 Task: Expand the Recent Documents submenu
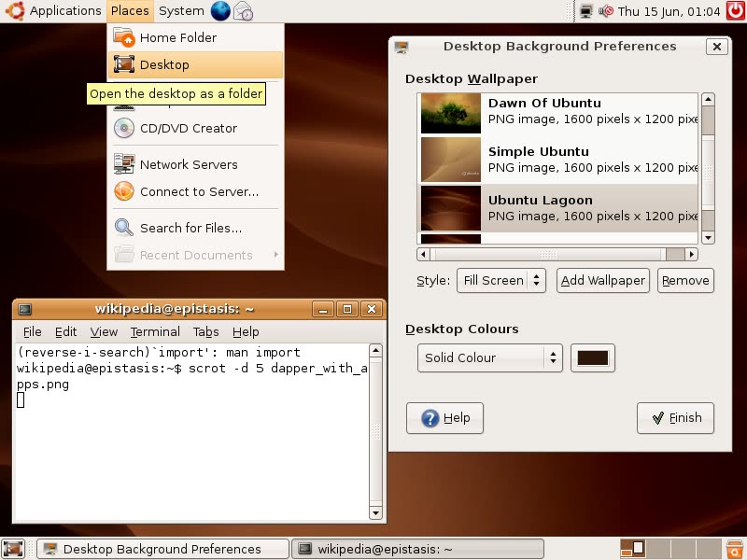coord(195,255)
